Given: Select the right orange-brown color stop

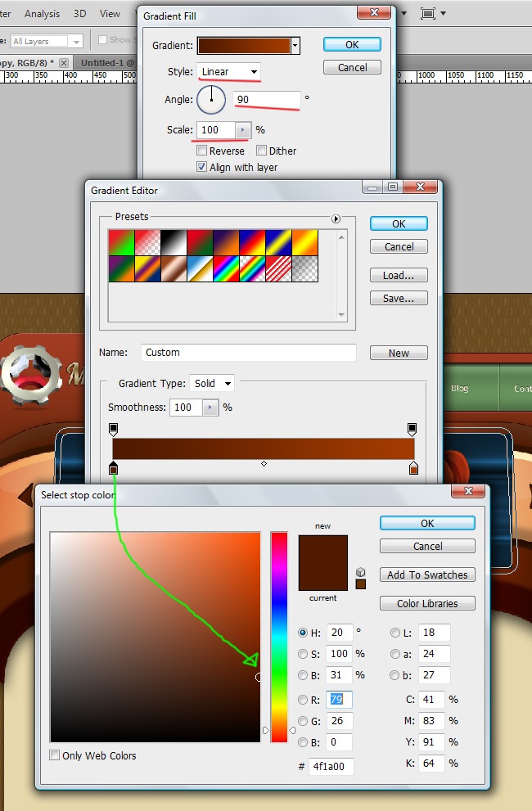Looking at the screenshot, I should (413, 468).
